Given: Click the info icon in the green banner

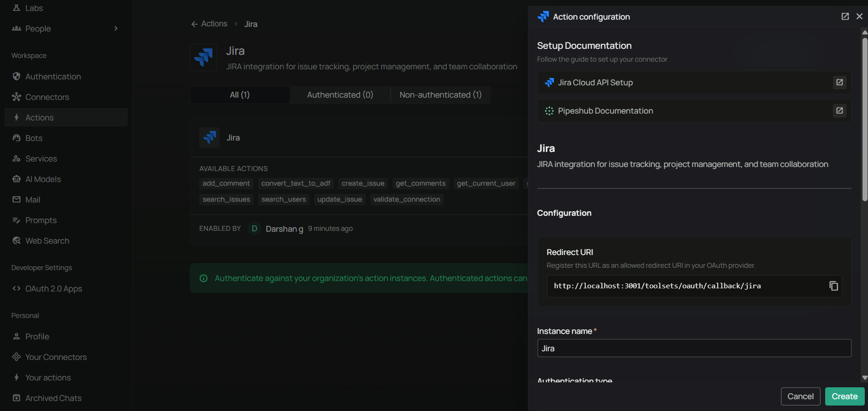Looking at the screenshot, I should [204, 278].
